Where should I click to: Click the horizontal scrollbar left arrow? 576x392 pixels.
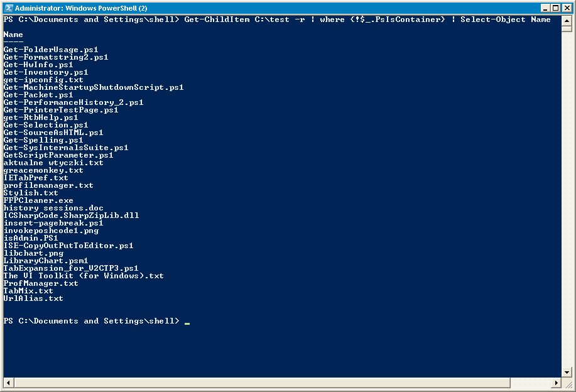click(9, 383)
